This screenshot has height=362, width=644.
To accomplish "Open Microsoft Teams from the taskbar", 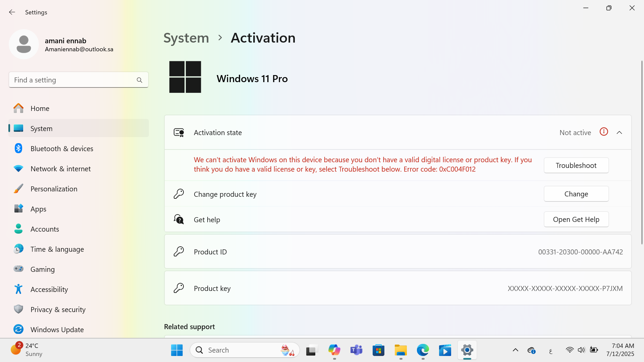I will (x=356, y=350).
